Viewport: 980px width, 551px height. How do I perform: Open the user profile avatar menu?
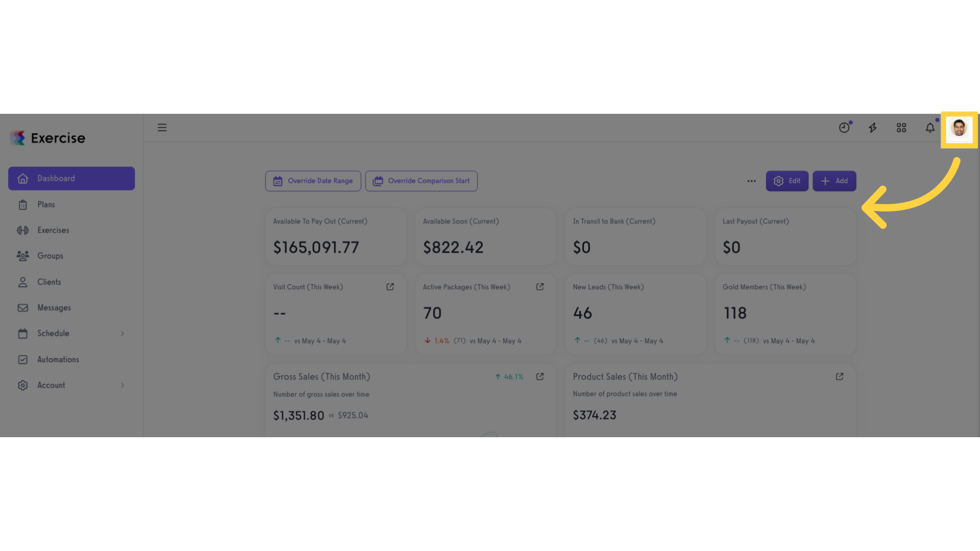pos(959,128)
